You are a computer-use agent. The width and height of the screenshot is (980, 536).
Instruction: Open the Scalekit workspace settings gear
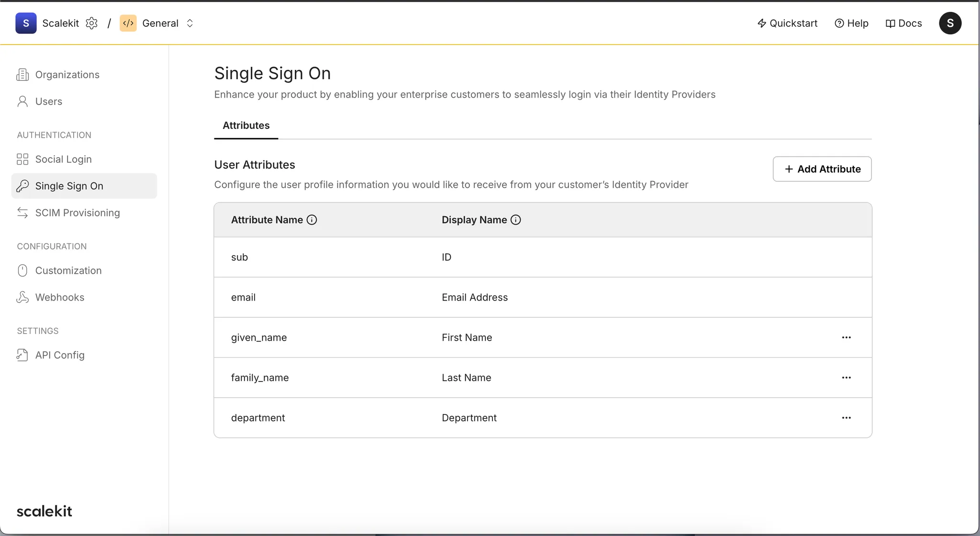click(x=91, y=23)
